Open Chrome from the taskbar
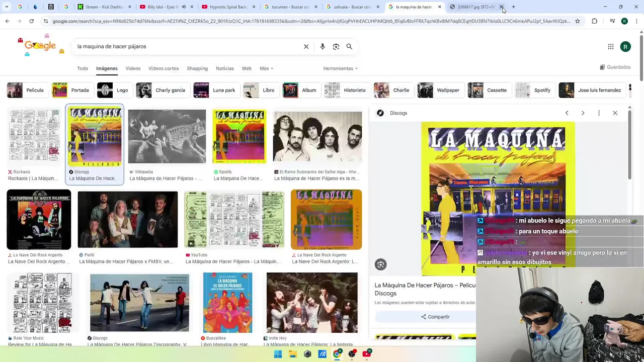 pyautogui.click(x=337, y=354)
